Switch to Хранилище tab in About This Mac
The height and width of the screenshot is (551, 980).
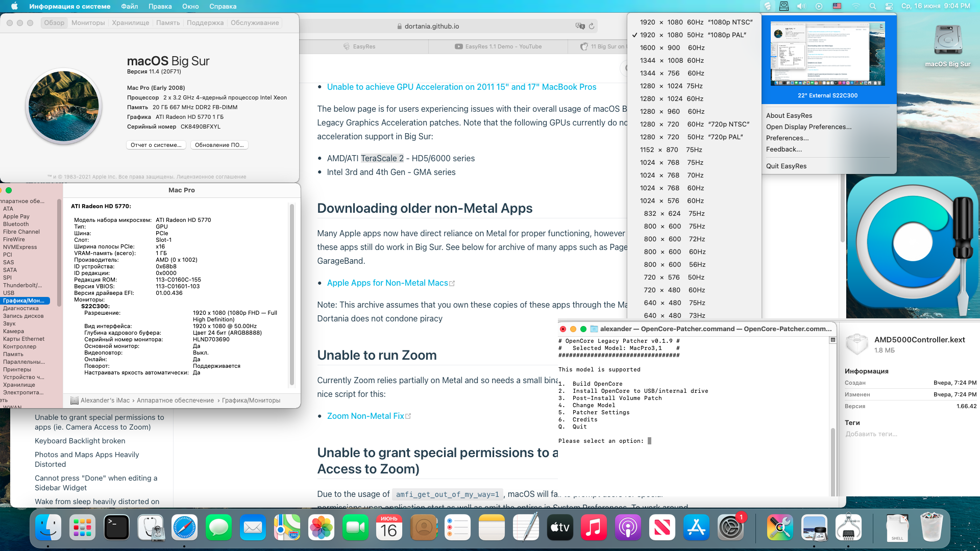[131, 22]
